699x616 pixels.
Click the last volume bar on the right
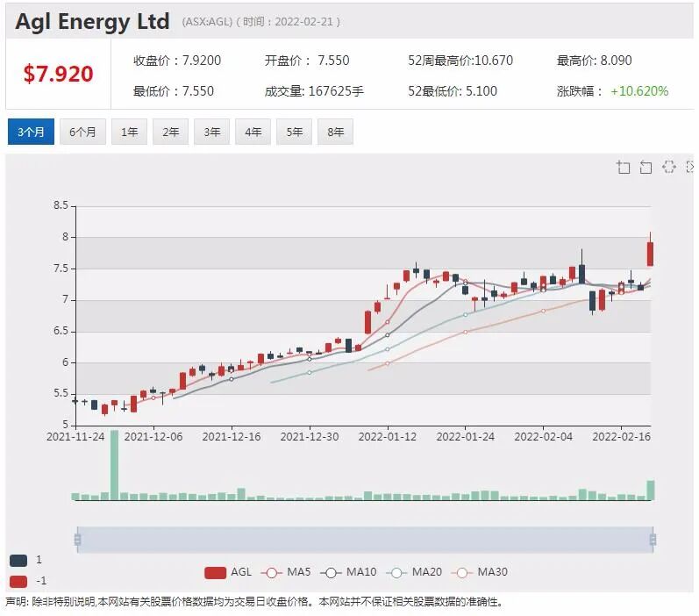tap(651, 490)
